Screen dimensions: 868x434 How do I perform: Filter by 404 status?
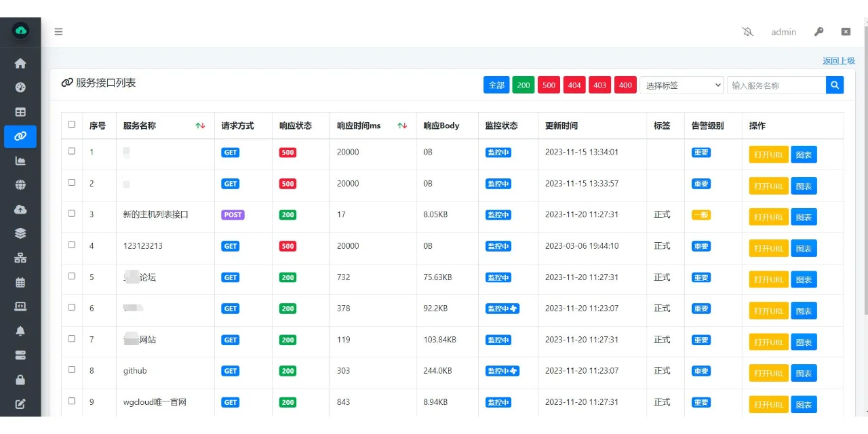coord(574,85)
